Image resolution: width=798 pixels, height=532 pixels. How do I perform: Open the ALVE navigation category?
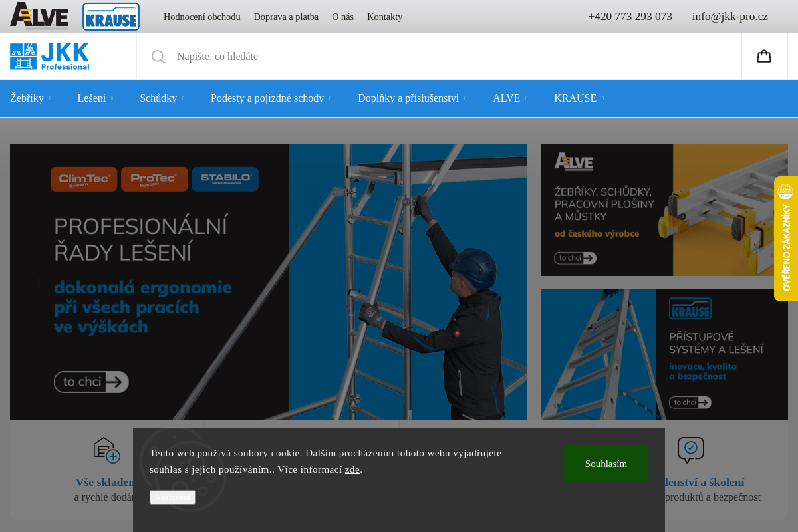(x=506, y=98)
